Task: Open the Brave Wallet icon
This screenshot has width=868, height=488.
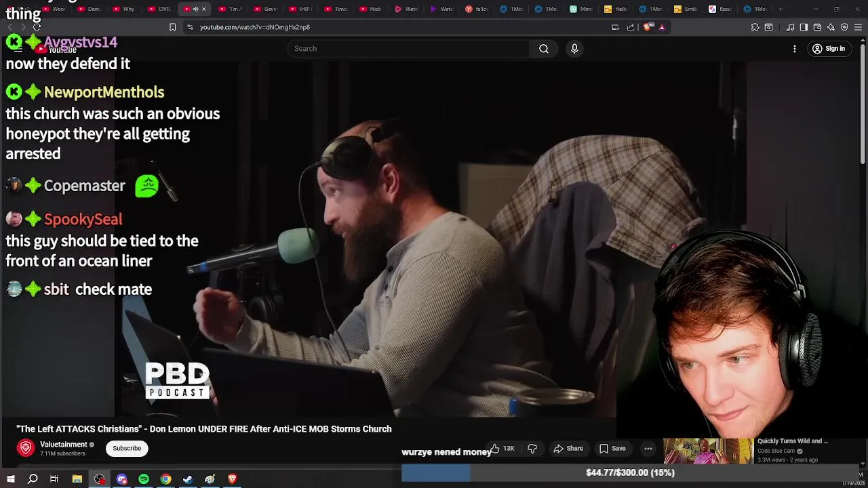Action: coord(817,27)
